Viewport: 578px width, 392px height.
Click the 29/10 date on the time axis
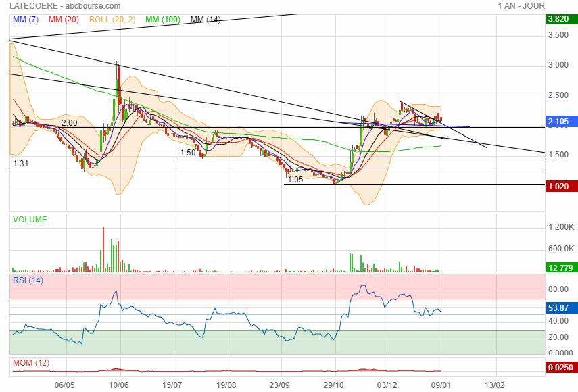click(x=333, y=385)
